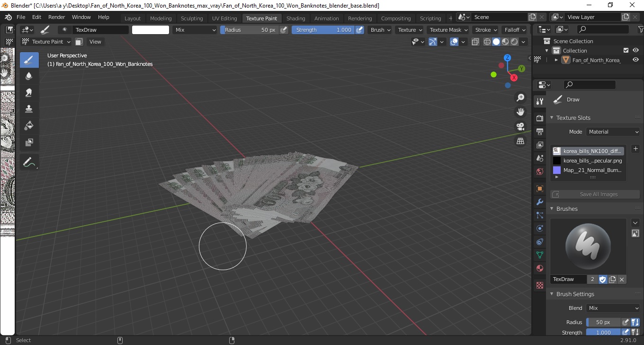This screenshot has width=644, height=345.
Task: Open the Shading workspace tab
Action: (x=296, y=18)
